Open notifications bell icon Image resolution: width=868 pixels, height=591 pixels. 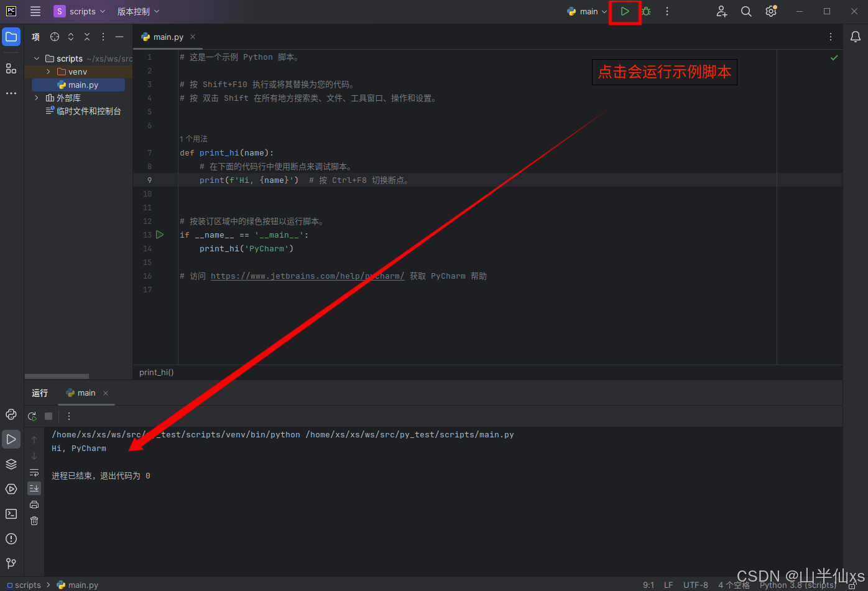click(856, 37)
